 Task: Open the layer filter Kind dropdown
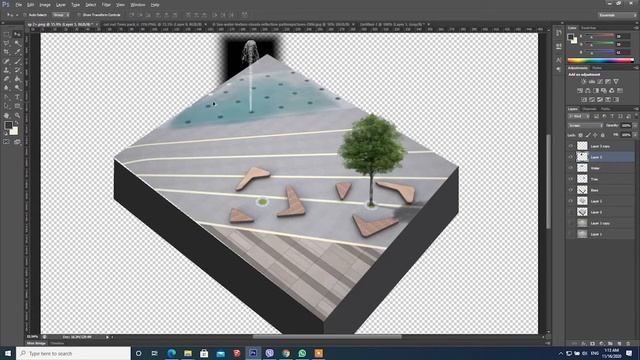tap(578, 116)
